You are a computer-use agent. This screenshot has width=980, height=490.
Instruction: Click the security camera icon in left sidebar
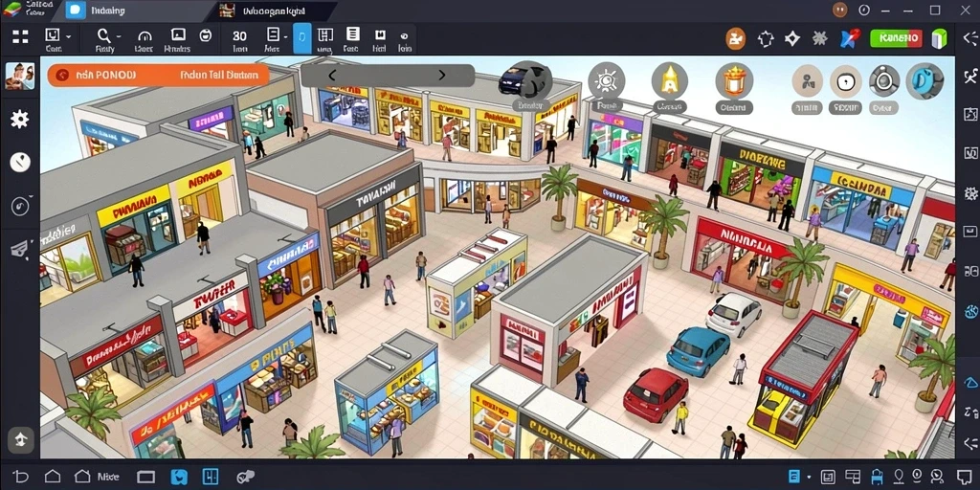[19, 250]
